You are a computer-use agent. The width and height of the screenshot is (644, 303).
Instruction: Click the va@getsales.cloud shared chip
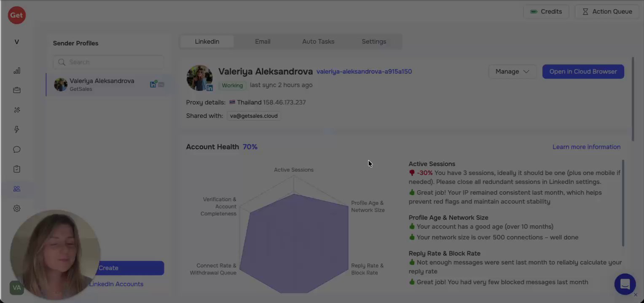point(254,116)
